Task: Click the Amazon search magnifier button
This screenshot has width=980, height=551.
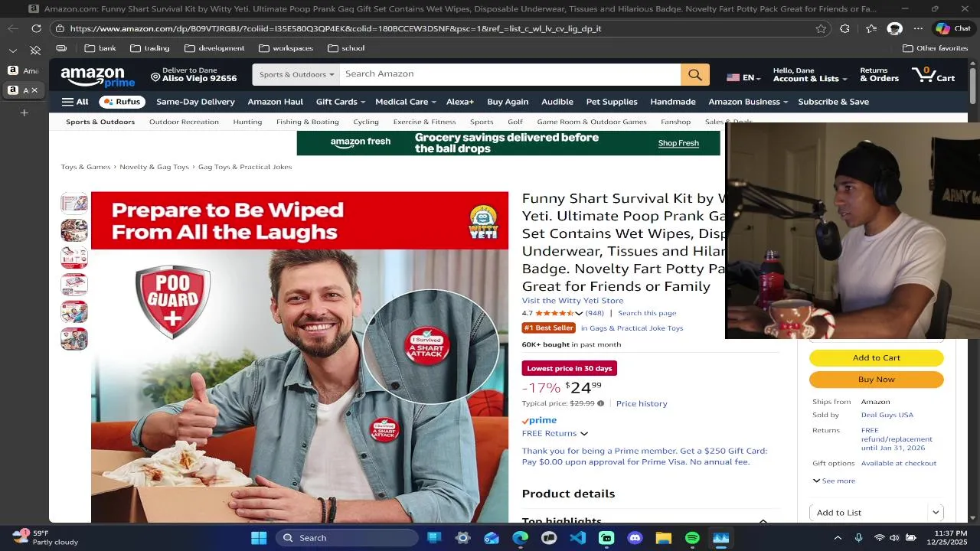Action: click(694, 74)
